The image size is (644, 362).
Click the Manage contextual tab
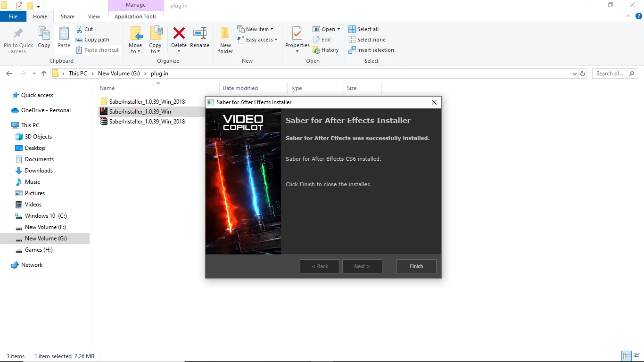135,5
